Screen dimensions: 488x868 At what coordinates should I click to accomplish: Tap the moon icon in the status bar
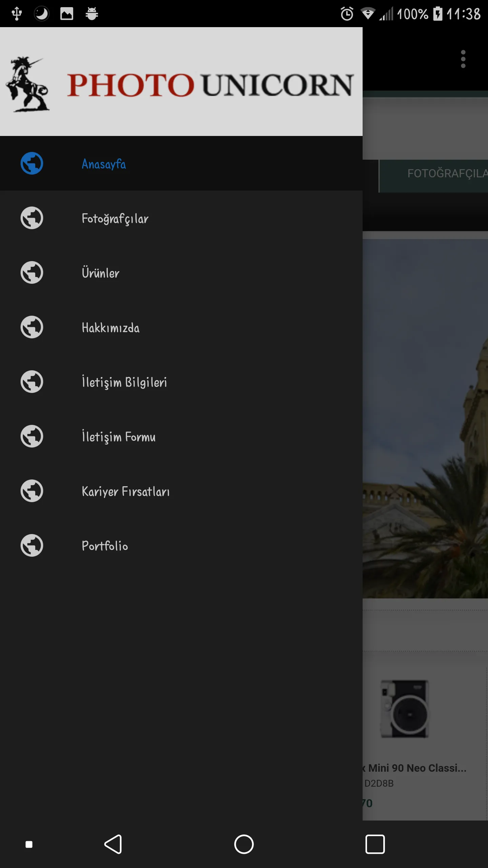(x=42, y=14)
